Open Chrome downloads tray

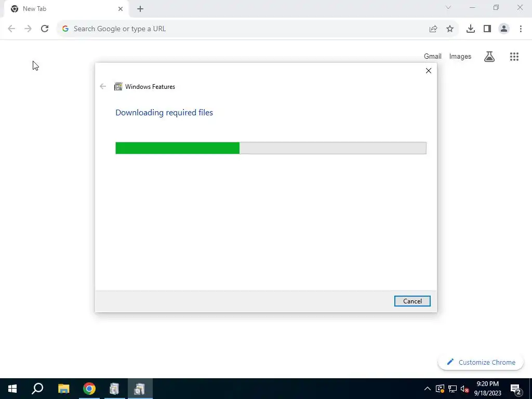tap(471, 29)
